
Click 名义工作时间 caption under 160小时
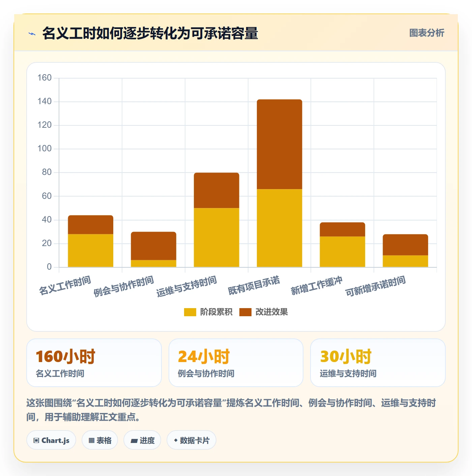60,374
